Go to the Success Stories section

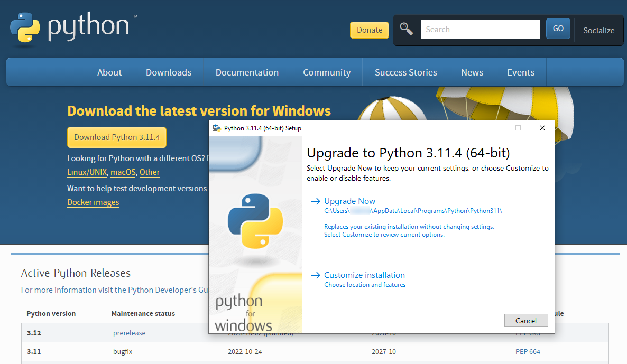tap(405, 72)
